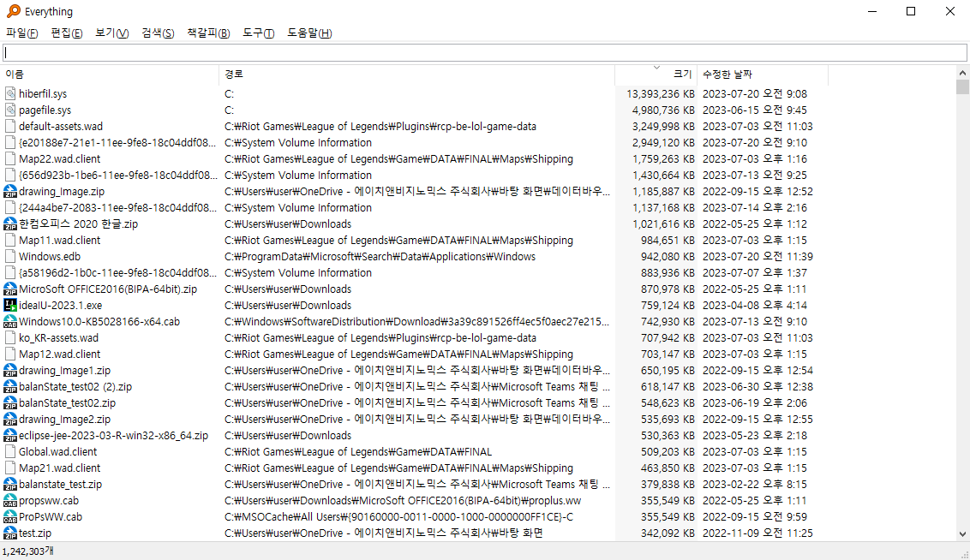Viewport: 970px width, 560px height.
Task: Select the balanState_test02.zip archive icon
Action: point(10,403)
